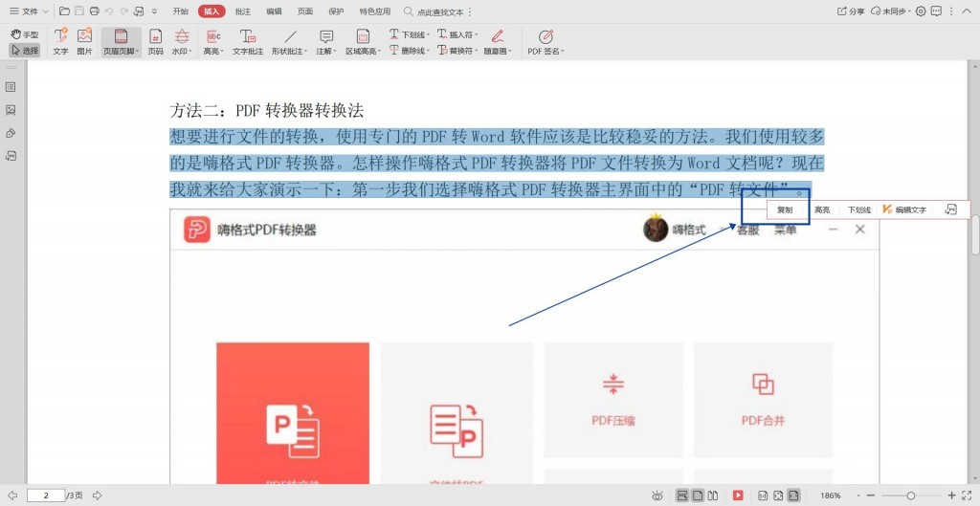
Task: Switch to the 编辑 tab
Action: click(274, 11)
